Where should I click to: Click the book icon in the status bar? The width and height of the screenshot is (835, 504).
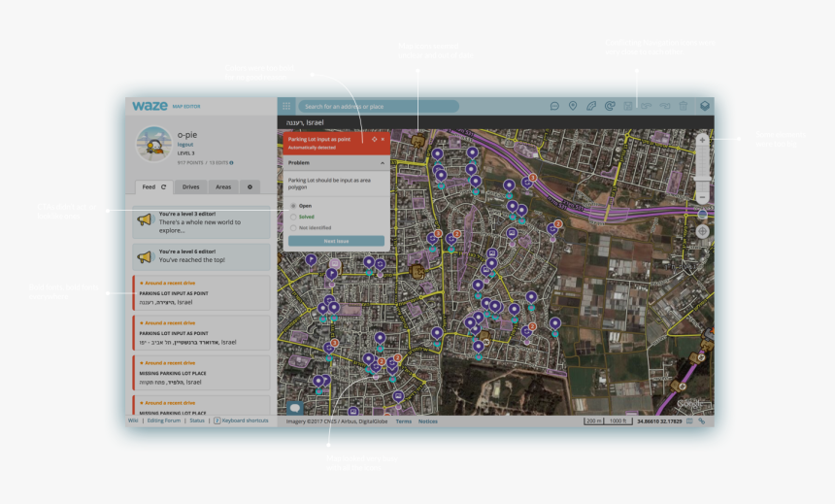click(x=689, y=420)
